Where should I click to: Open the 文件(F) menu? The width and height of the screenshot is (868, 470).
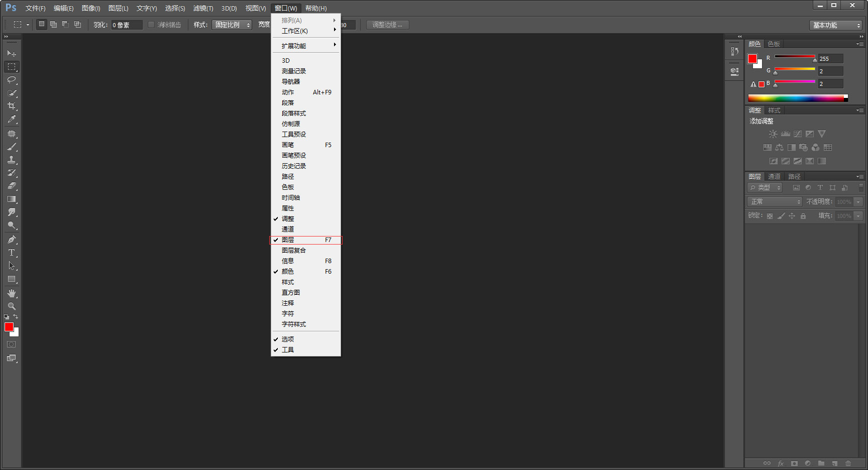(x=35, y=8)
